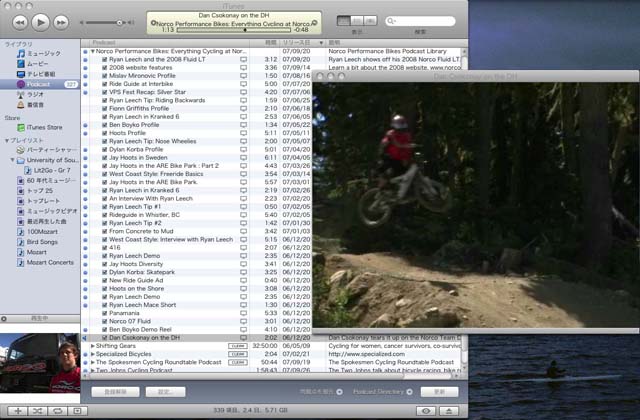640x420 pixels.
Task: Sort by time column header
Action: click(x=264, y=42)
